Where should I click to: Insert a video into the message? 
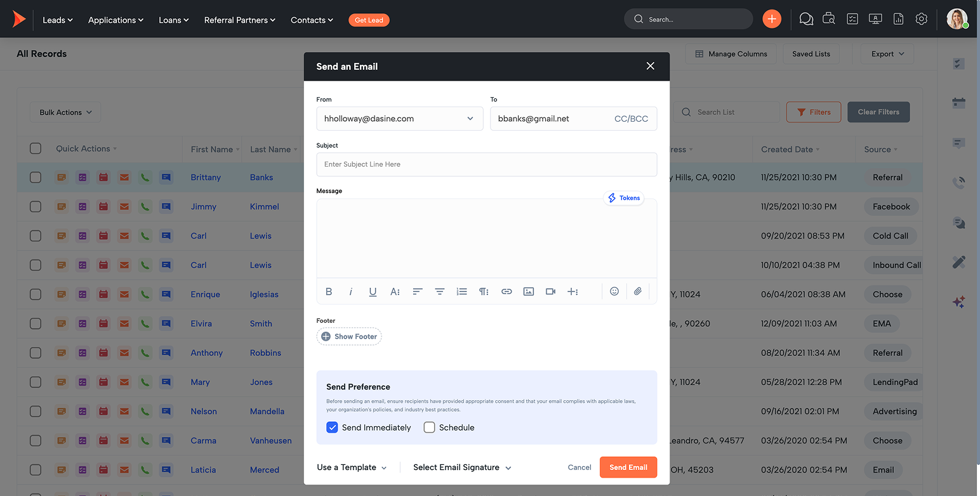click(550, 292)
